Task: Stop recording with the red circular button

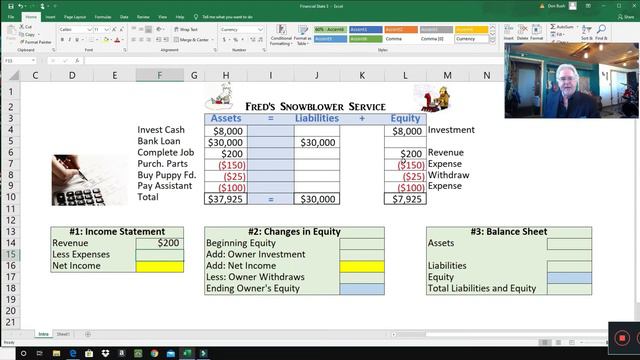Action: (x=622, y=338)
